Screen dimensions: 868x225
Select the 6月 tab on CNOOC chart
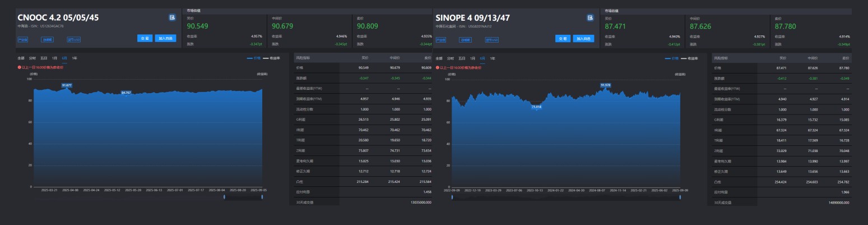[65, 58]
